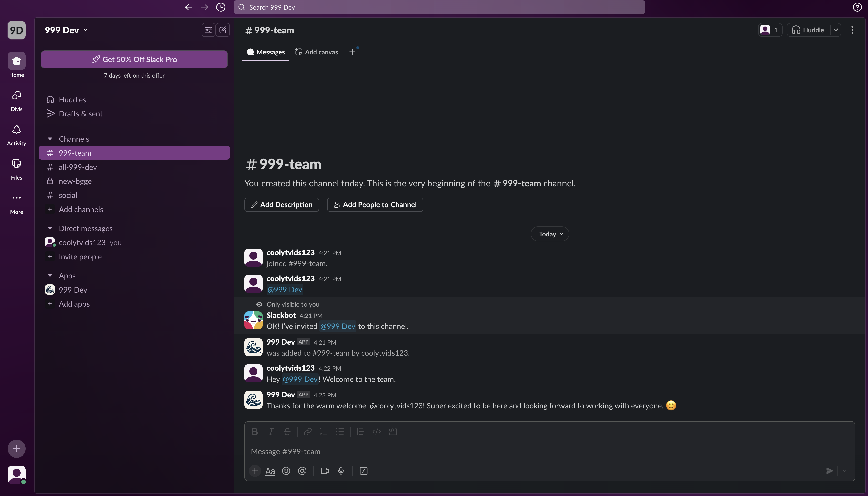The width and height of the screenshot is (868, 496).
Task: Toggle strikethrough formatting in composer
Action: (287, 432)
